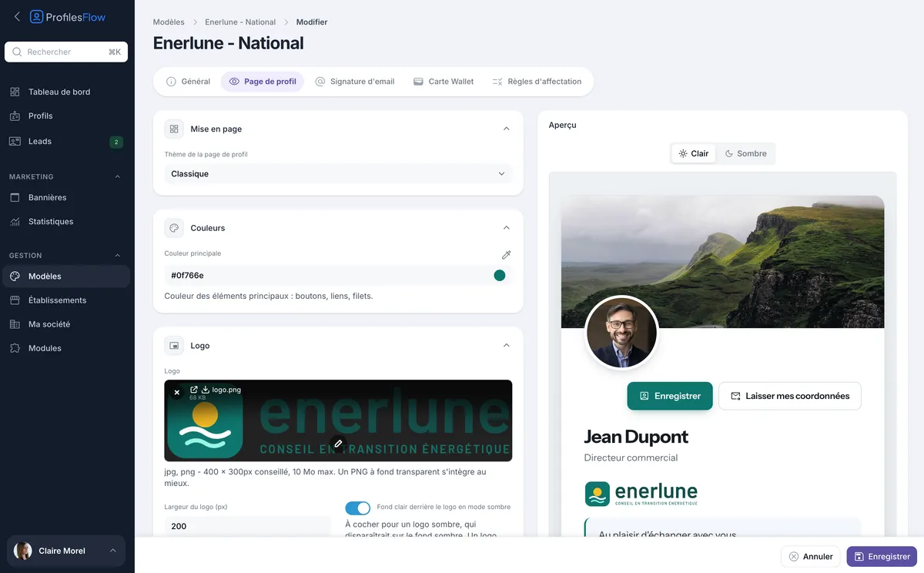The height and width of the screenshot is (573, 924).
Task: Switch preview to Clair mode
Action: 693,153
